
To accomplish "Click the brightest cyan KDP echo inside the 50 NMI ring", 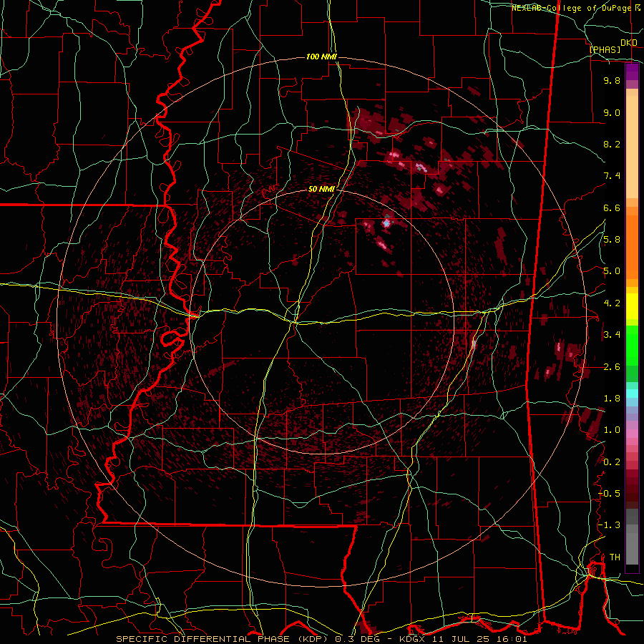I will click(386, 223).
